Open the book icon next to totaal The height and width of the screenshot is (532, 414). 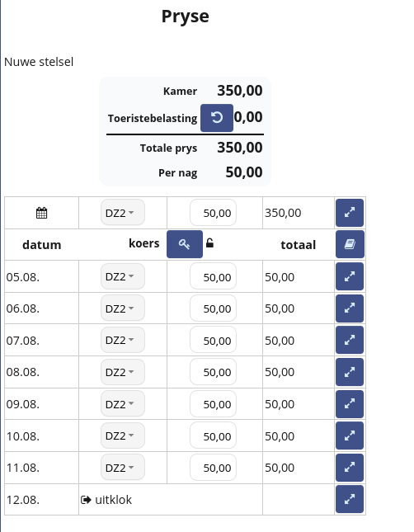(350, 244)
